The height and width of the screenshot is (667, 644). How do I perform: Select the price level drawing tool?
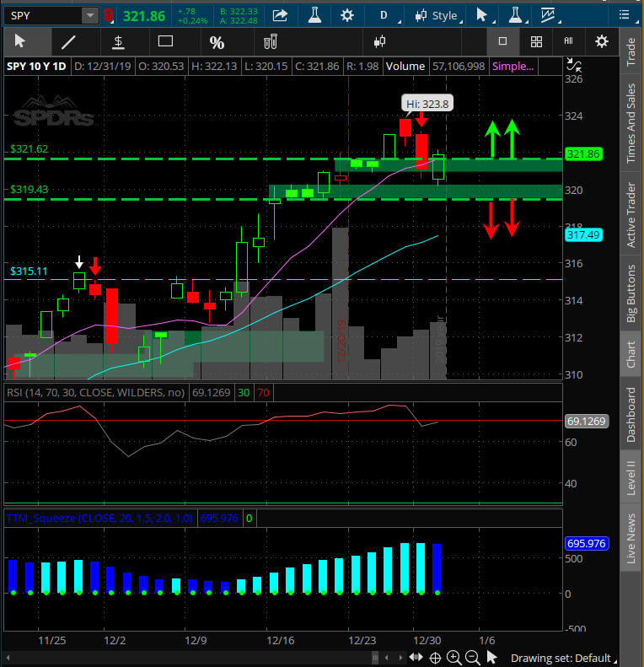[x=118, y=41]
